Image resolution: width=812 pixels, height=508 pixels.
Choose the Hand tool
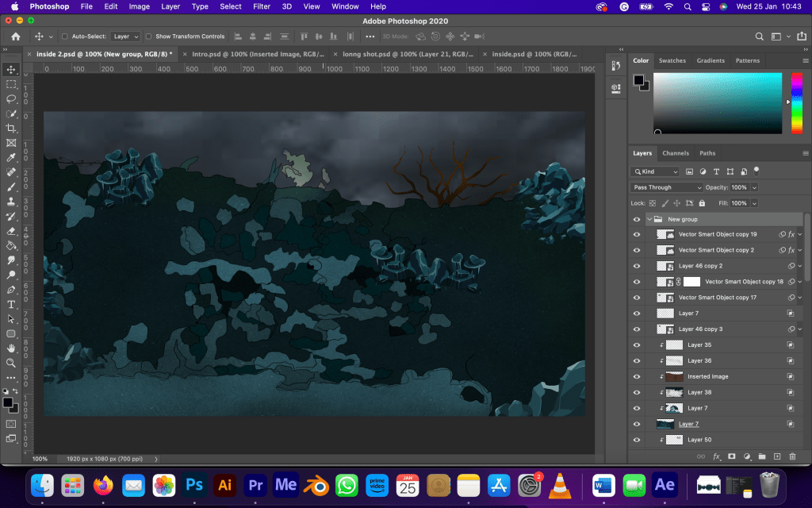pos(12,348)
